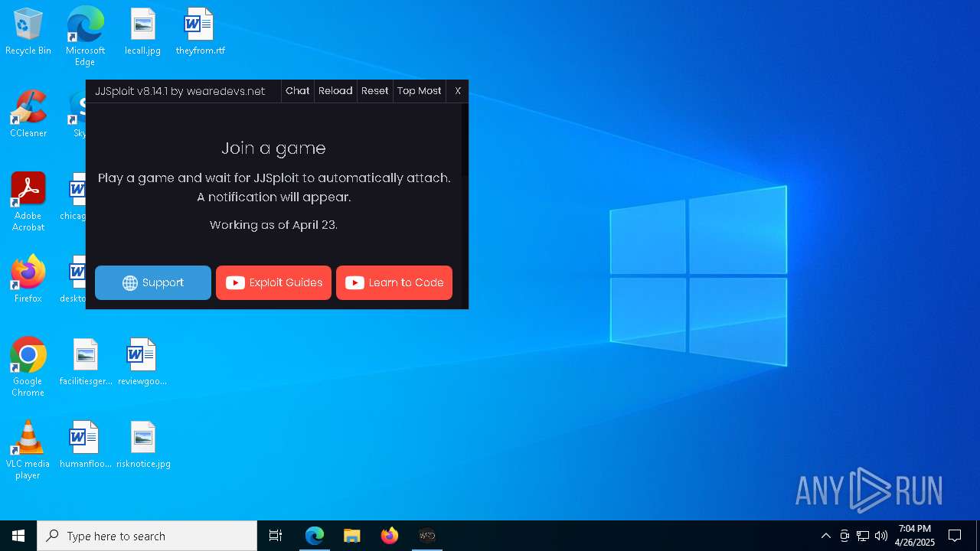Close the JJSploit window with X
This screenshot has width=980, height=551.
point(458,91)
